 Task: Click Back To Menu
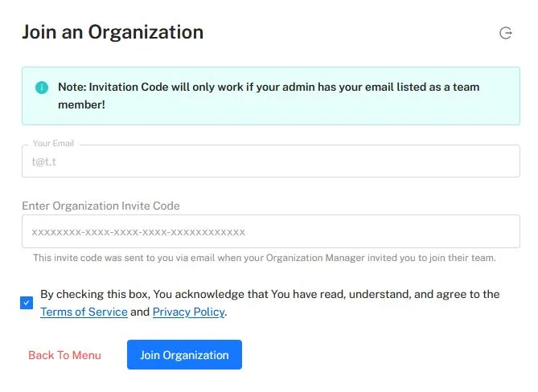[x=64, y=355]
